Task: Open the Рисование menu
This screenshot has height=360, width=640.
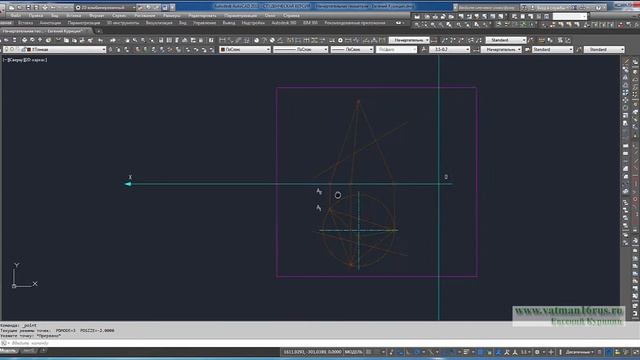Action: click(x=144, y=16)
